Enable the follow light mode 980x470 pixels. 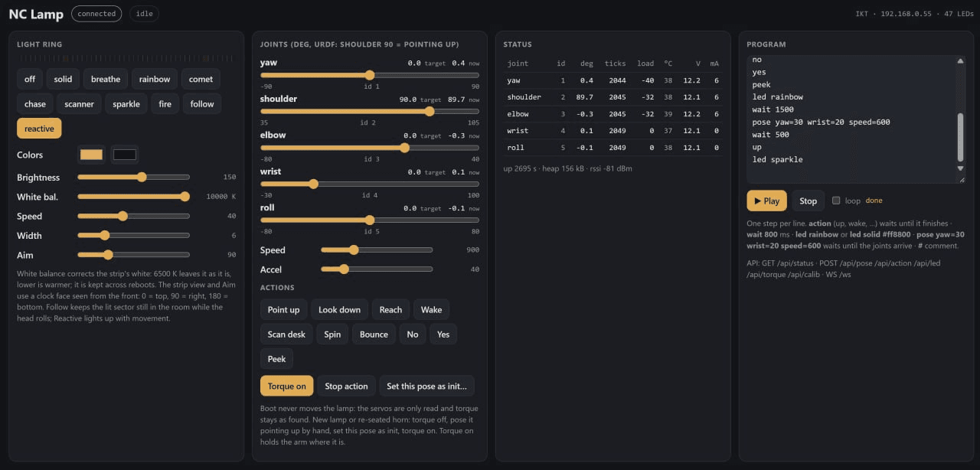click(x=202, y=103)
